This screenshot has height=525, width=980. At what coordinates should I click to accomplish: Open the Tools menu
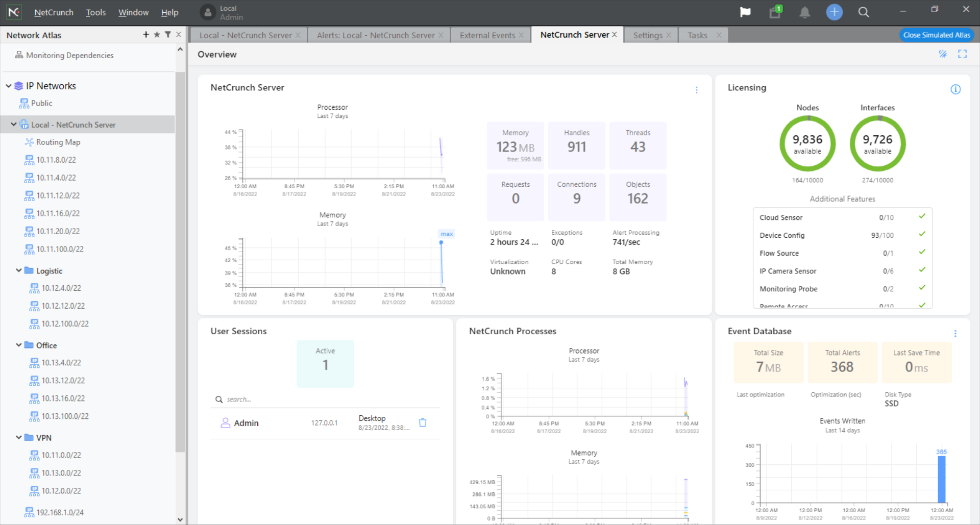point(95,12)
